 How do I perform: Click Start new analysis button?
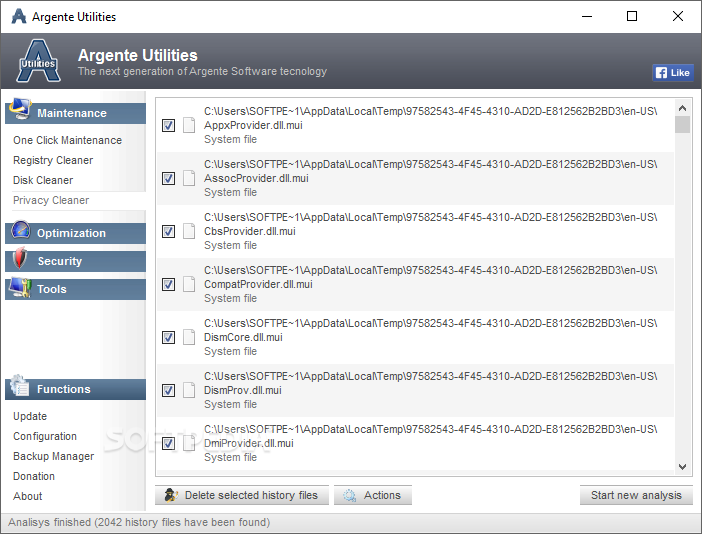click(636, 495)
